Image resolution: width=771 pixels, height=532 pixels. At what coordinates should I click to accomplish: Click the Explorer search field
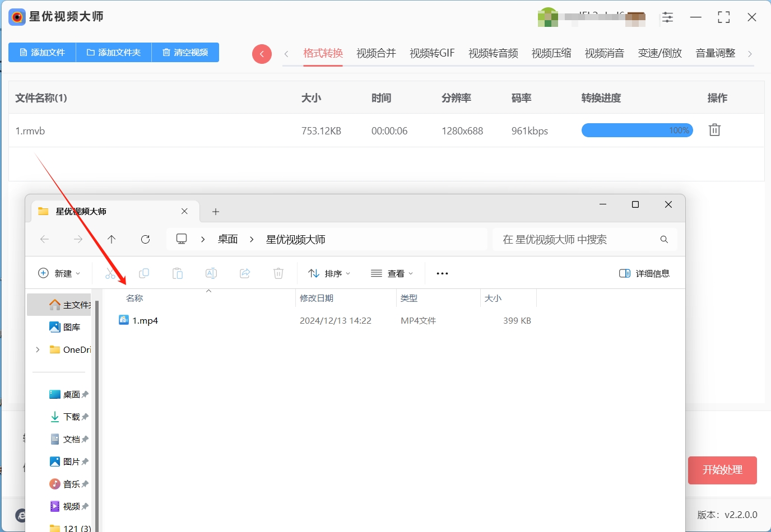585,239
